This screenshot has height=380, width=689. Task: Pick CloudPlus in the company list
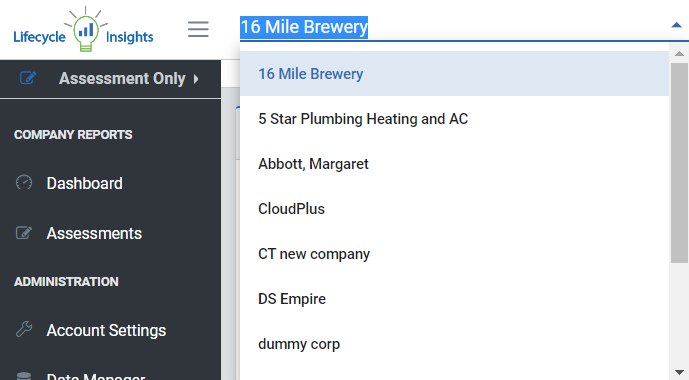(x=454, y=209)
